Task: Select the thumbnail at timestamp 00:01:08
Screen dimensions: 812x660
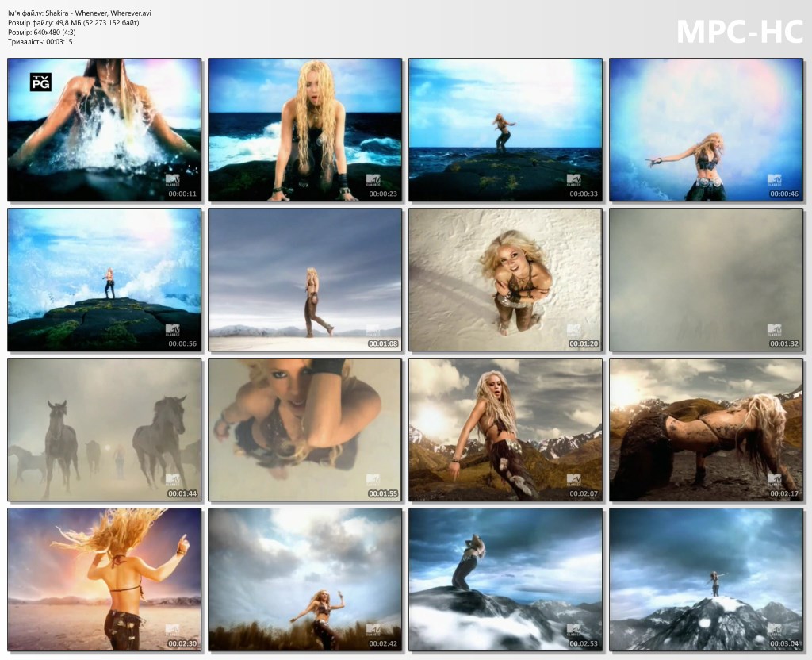Action: point(304,280)
